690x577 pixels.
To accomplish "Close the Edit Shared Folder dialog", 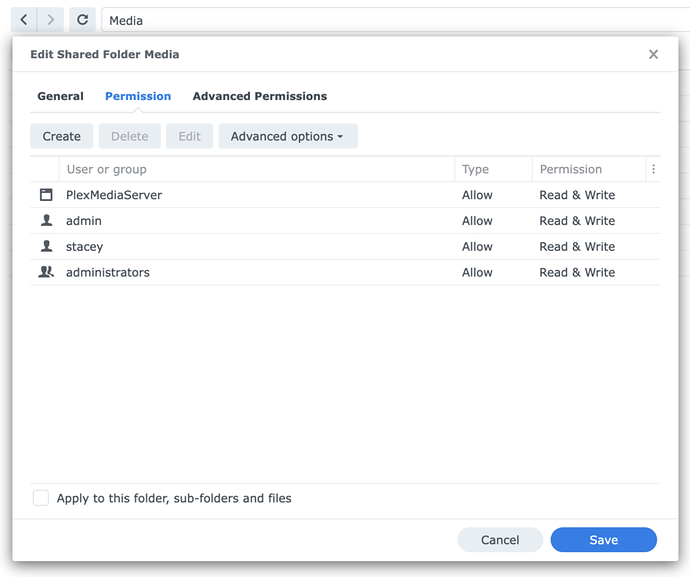I will coord(654,54).
